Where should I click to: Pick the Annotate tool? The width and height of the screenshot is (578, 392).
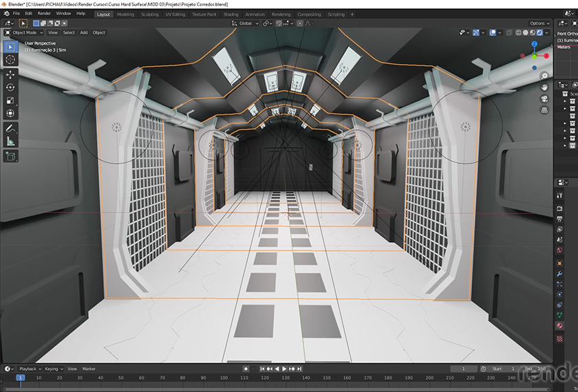[x=10, y=128]
